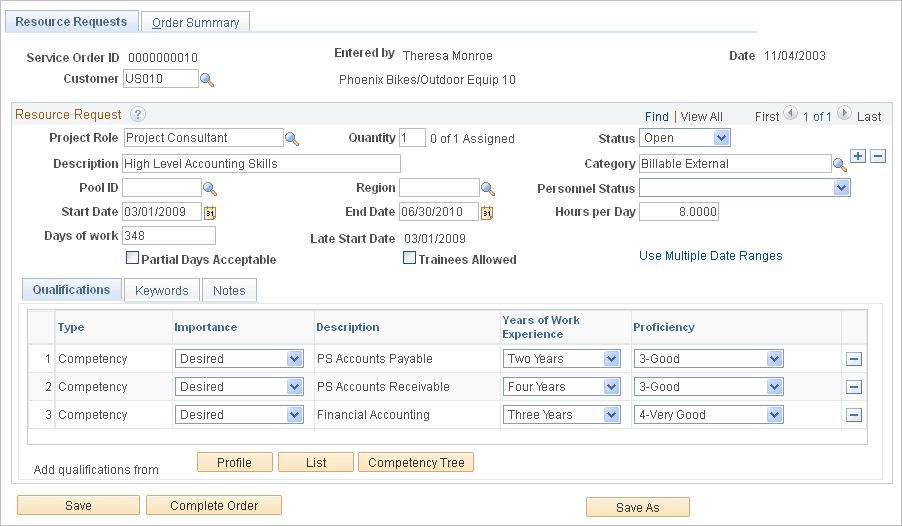Click the Complete Order button
This screenshot has height=526, width=902.
(213, 506)
